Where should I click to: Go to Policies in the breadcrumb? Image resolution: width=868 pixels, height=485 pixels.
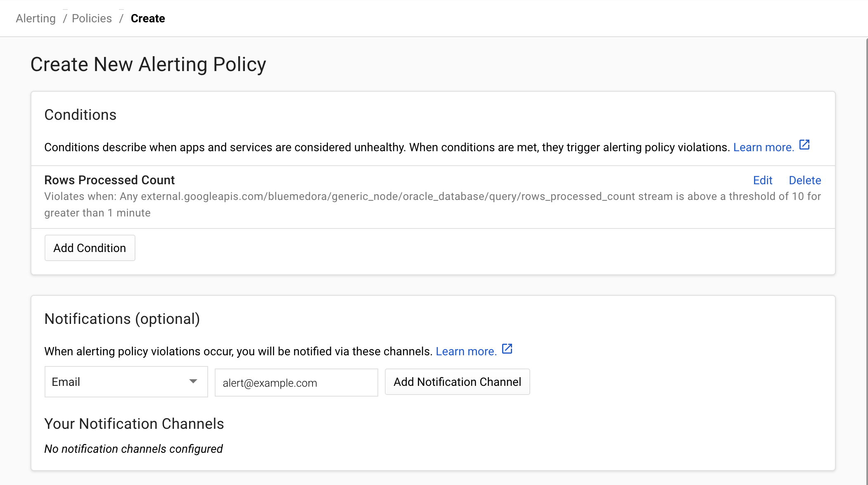92,19
